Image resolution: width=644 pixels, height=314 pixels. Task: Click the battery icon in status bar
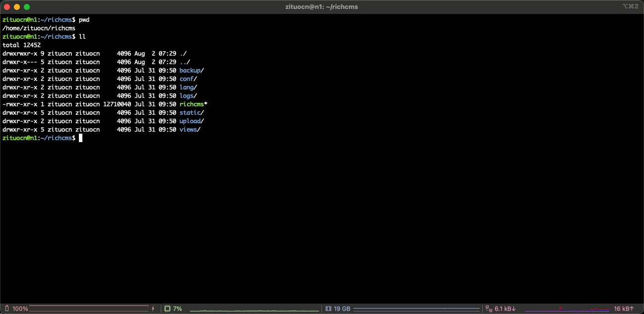tap(7, 309)
